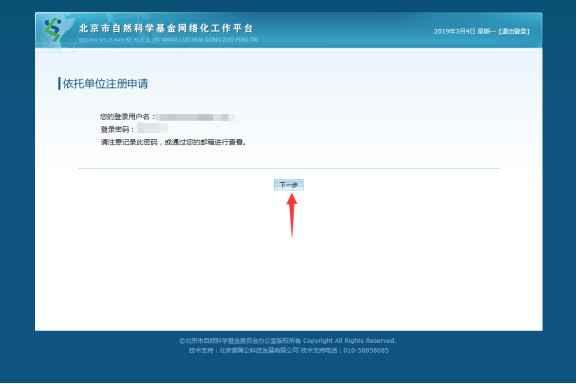Viewport: 576px width, 384px height.
Task: Click the 登录密码 label
Action: [x=117, y=129]
